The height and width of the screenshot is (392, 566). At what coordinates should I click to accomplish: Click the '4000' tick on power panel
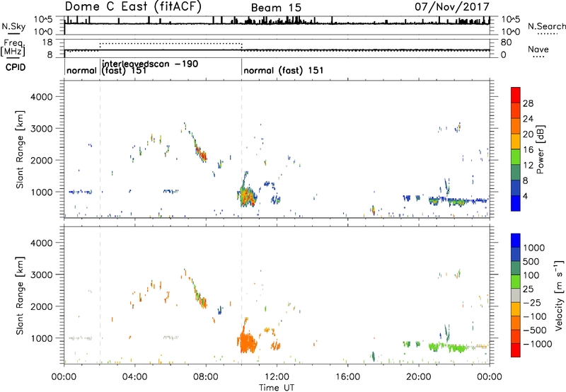point(41,97)
